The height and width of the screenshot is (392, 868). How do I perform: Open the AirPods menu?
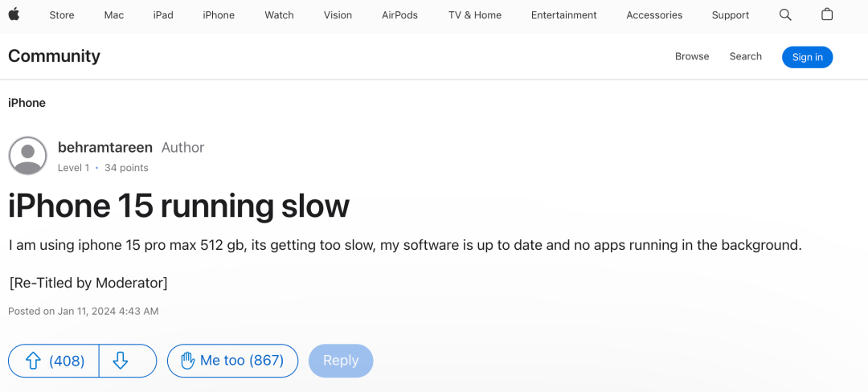coord(399,15)
